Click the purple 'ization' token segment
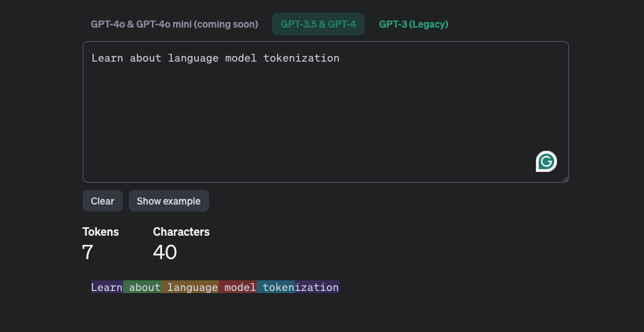The width and height of the screenshot is (644, 332). [x=317, y=287]
